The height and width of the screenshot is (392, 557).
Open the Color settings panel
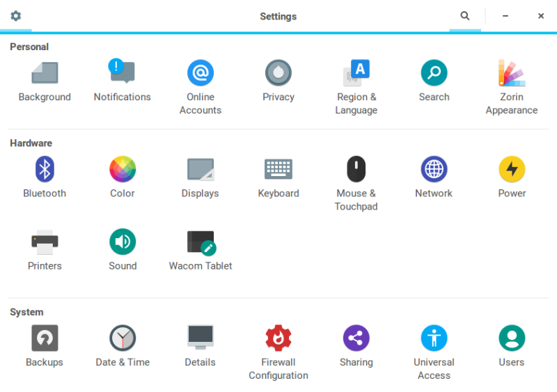pos(123,169)
